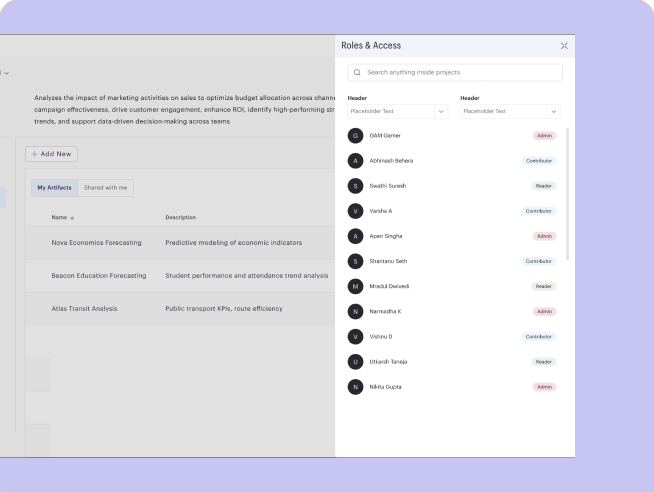Select the name 'Vishnu D'
This screenshot has width=654, height=492.
click(x=381, y=336)
